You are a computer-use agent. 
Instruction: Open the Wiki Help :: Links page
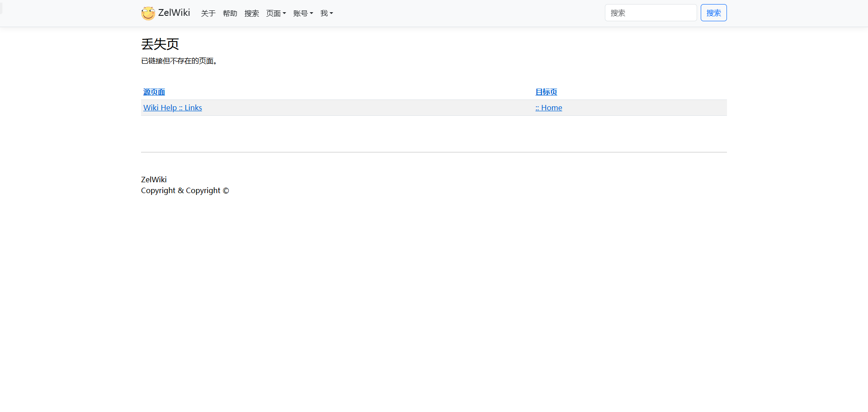tap(173, 108)
